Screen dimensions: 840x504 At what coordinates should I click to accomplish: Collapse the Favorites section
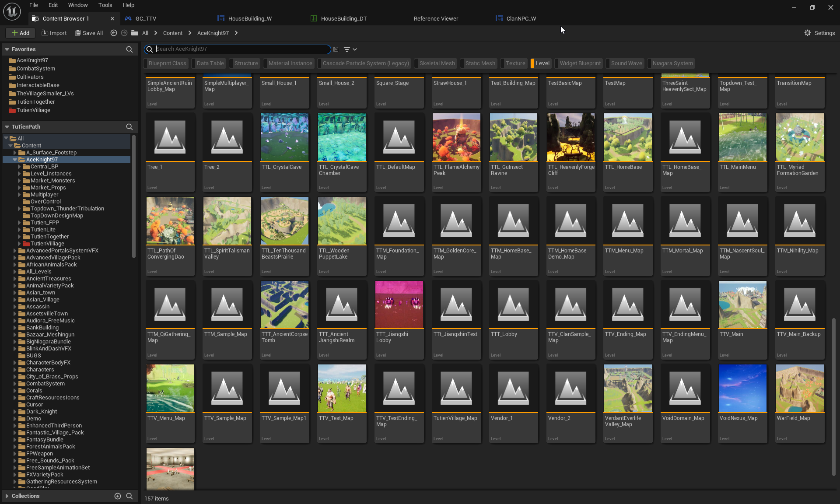(7, 49)
